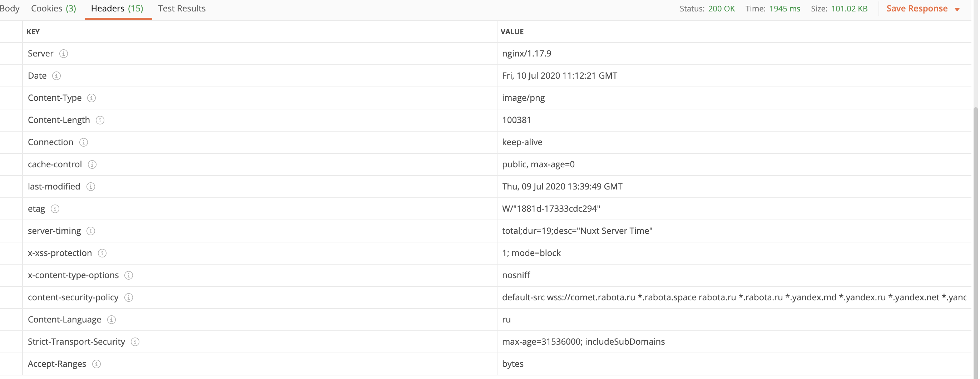
Task: Click the info icon next to Server
Action: tap(64, 54)
